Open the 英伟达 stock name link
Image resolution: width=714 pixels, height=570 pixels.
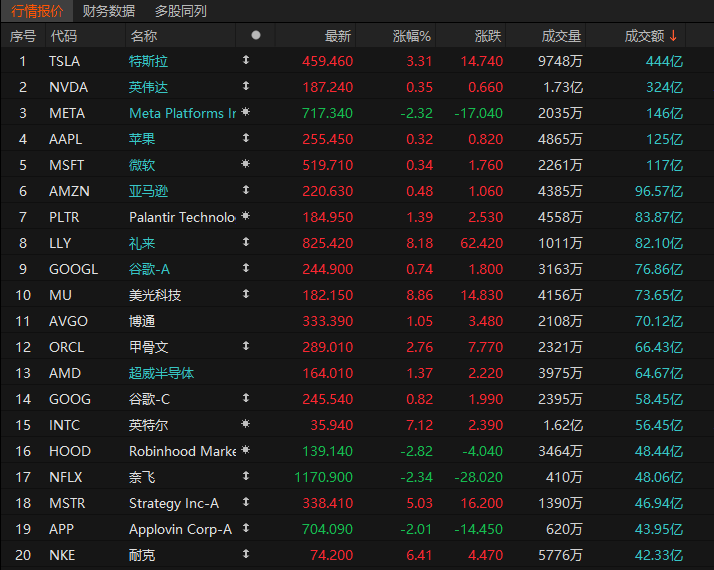click(x=148, y=87)
